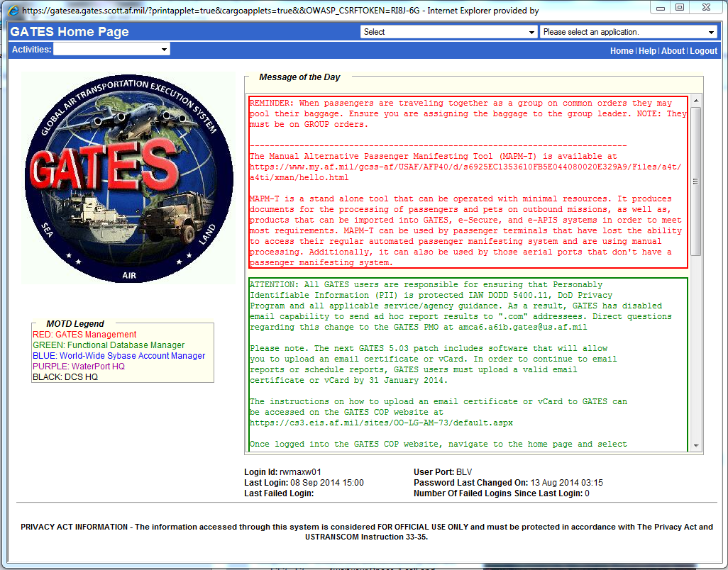Open the About link
The height and width of the screenshot is (570, 728).
[673, 51]
